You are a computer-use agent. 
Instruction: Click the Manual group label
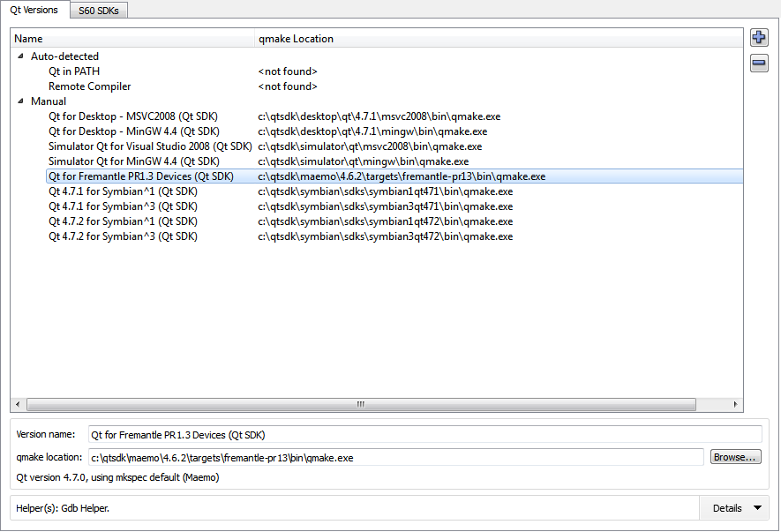coord(49,101)
